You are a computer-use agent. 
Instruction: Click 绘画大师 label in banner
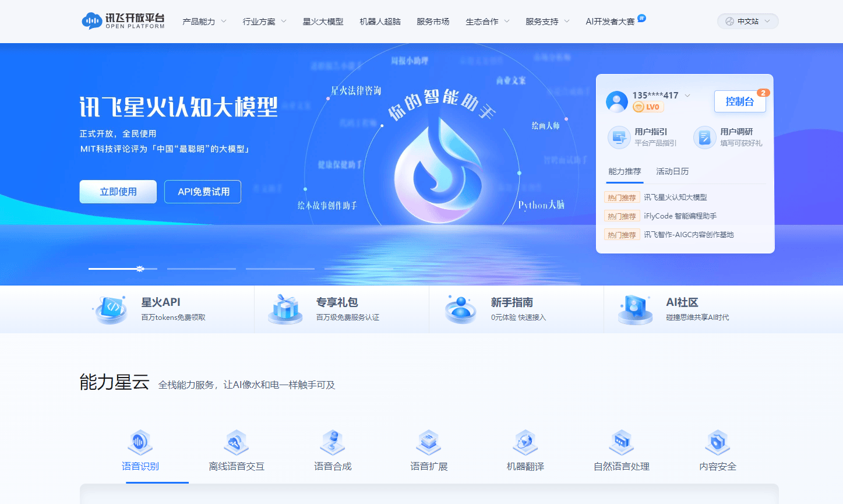(x=545, y=125)
